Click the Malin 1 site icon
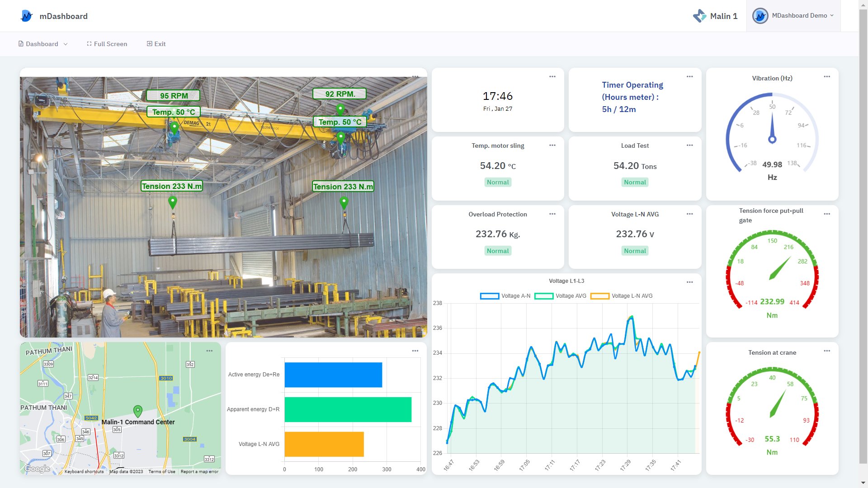Viewport: 868px width, 488px height. 699,16
